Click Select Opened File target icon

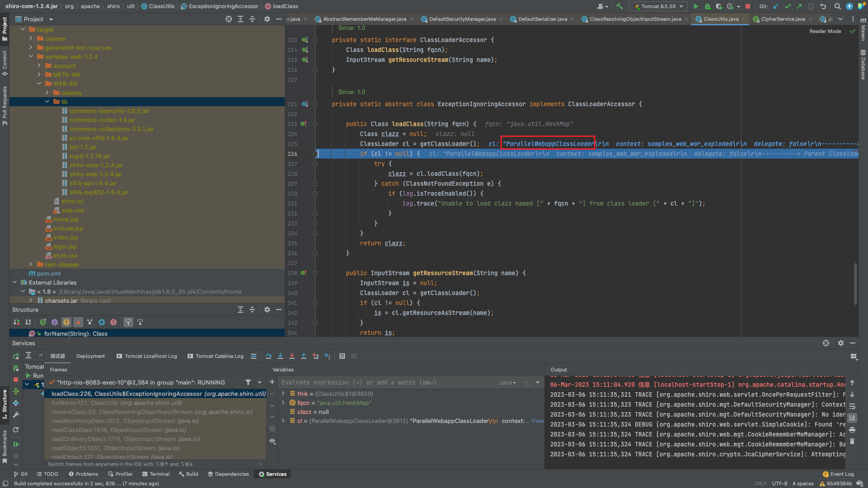pyautogui.click(x=229, y=19)
